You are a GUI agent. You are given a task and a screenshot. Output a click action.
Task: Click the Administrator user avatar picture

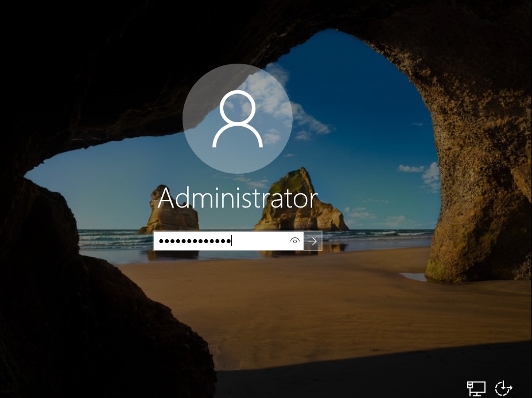coord(237,119)
